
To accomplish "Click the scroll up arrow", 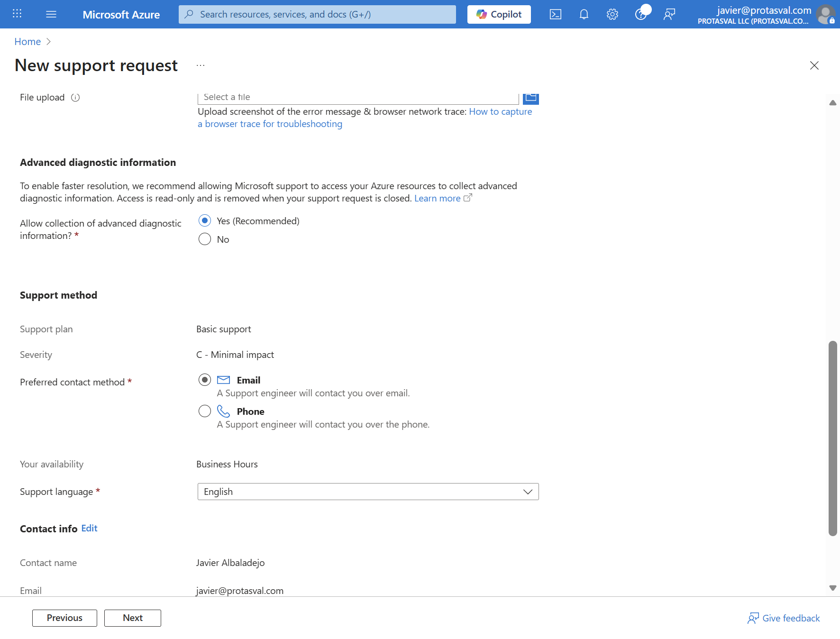I will coord(833,103).
